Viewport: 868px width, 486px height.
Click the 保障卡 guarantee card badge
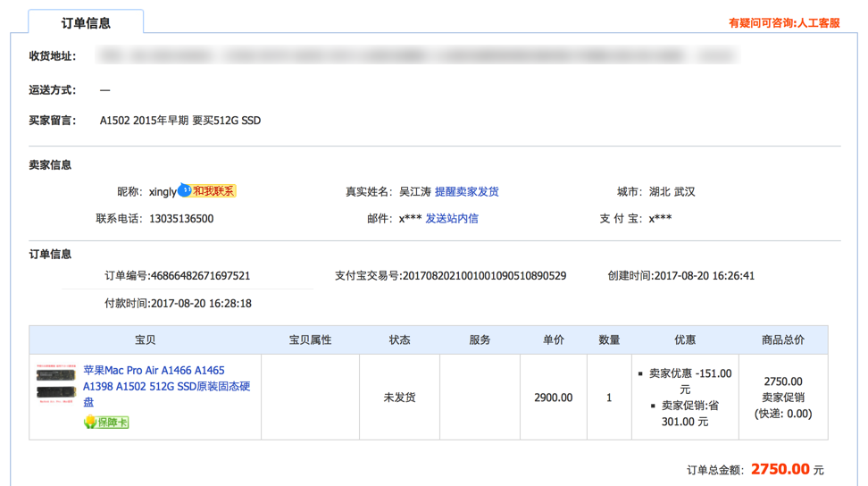pyautogui.click(x=106, y=422)
